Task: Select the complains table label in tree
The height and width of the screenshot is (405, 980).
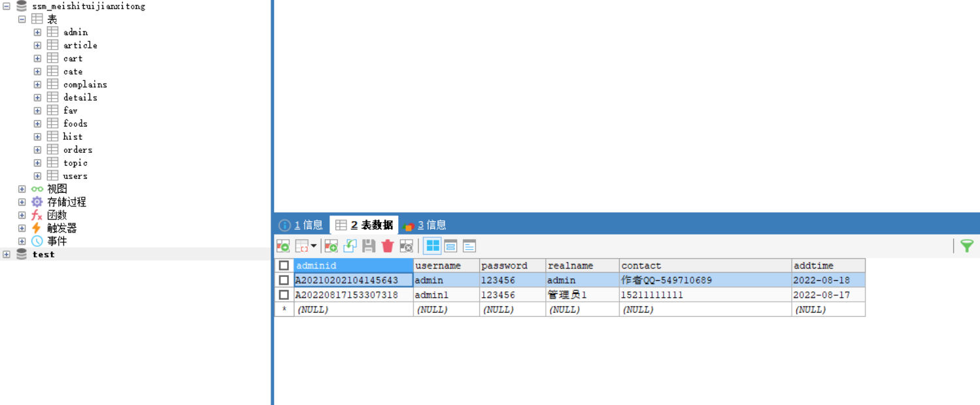Action: (x=85, y=84)
